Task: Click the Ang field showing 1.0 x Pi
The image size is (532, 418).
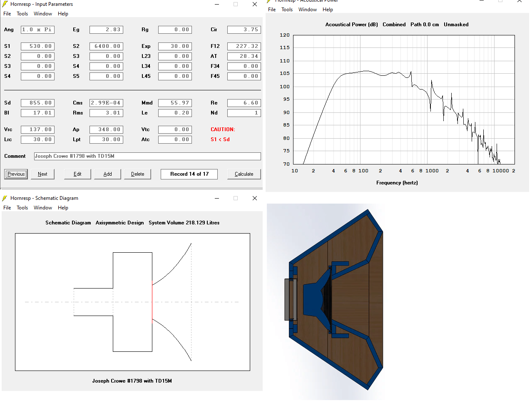Action: (37, 30)
